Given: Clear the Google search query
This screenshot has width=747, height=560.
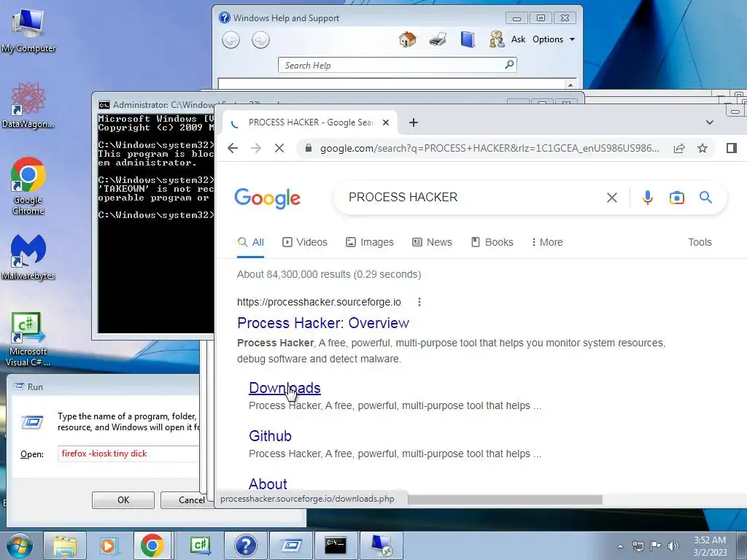Looking at the screenshot, I should 612,197.
